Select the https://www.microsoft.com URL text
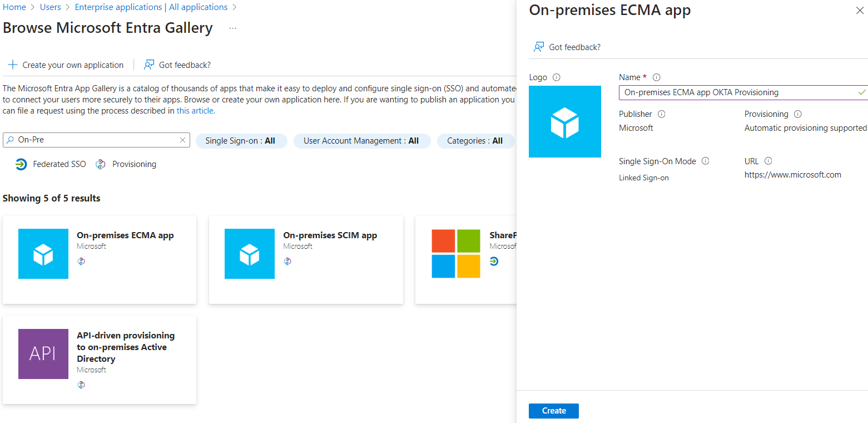868x423 pixels. [x=793, y=175]
